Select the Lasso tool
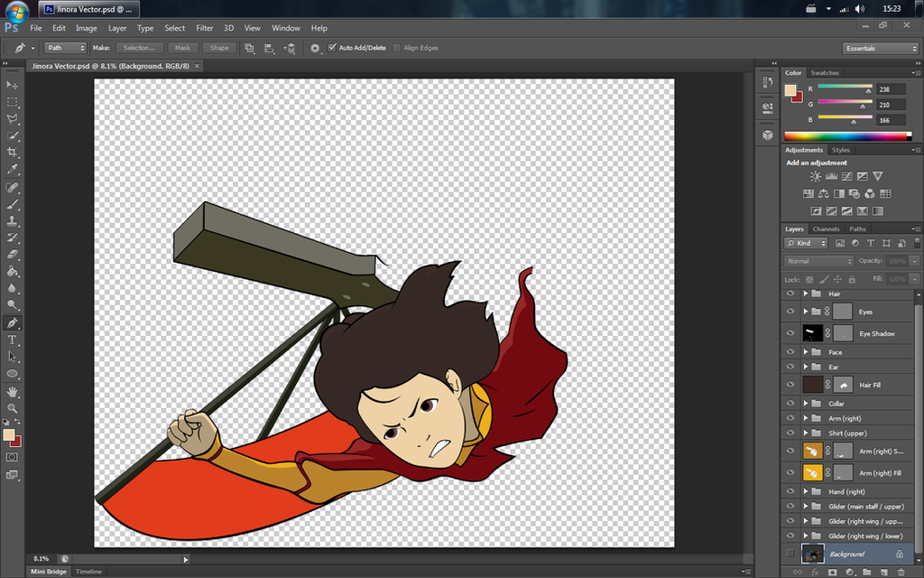The image size is (924, 578). tap(12, 118)
